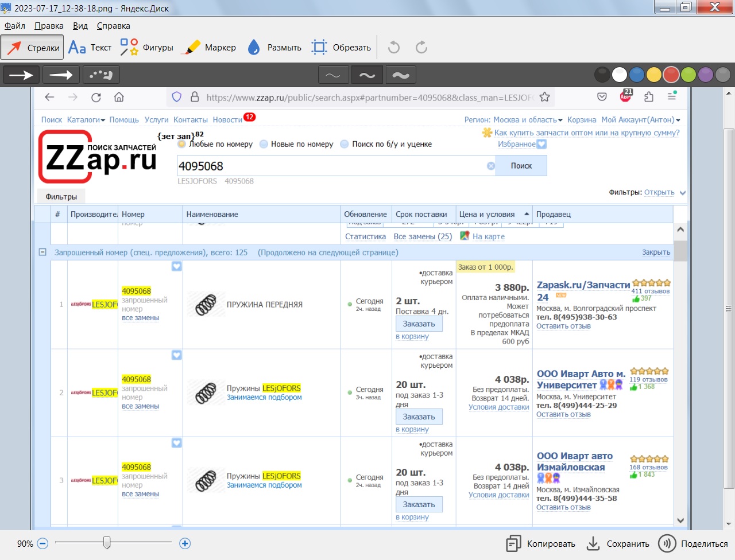Click the redo arrow icon

click(x=421, y=48)
